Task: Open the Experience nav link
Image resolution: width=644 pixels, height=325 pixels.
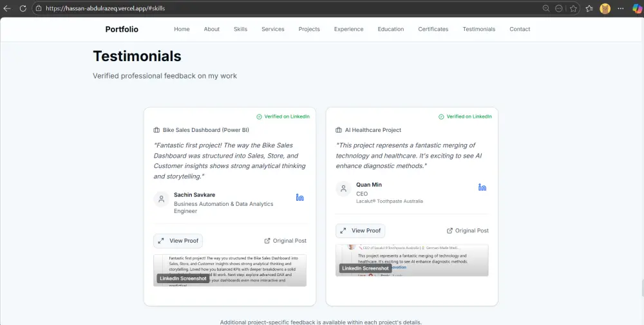Action: [x=348, y=29]
